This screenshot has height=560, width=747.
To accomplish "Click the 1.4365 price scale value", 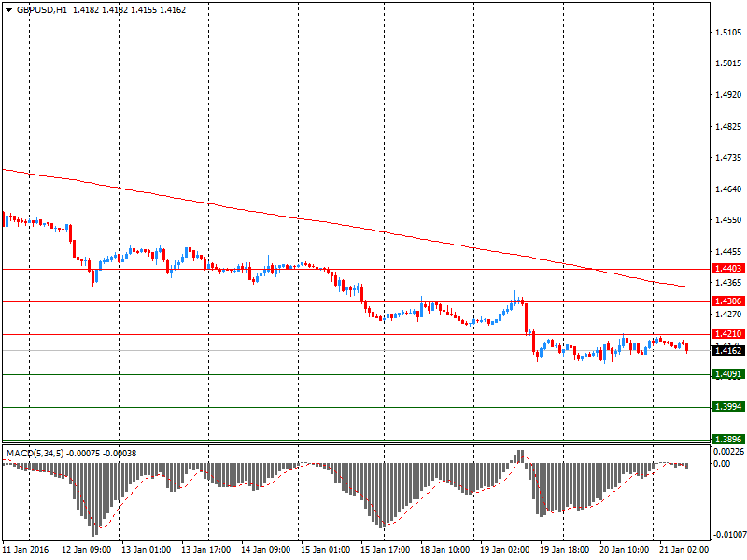I will pos(728,283).
